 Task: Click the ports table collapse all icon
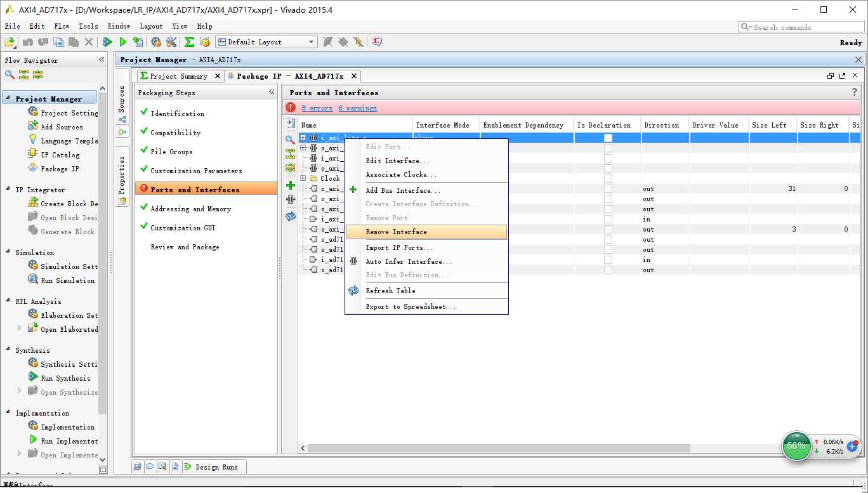tap(290, 154)
